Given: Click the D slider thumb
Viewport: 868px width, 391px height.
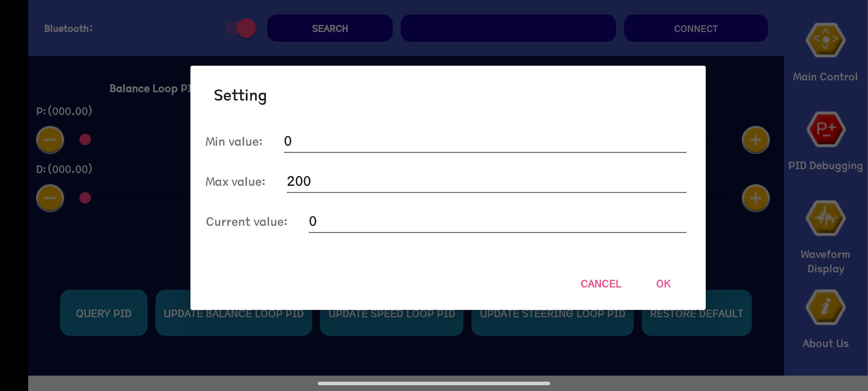Looking at the screenshot, I should pyautogui.click(x=85, y=198).
